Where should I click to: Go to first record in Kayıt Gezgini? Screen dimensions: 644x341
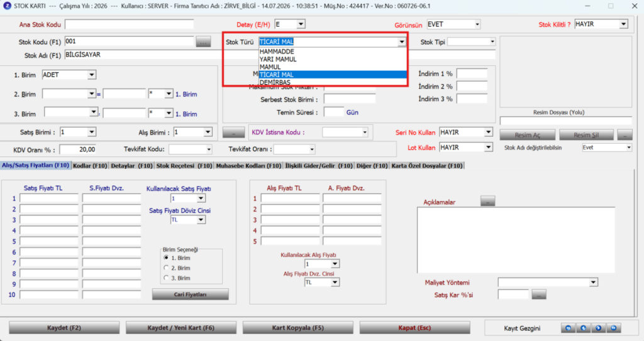point(568,328)
